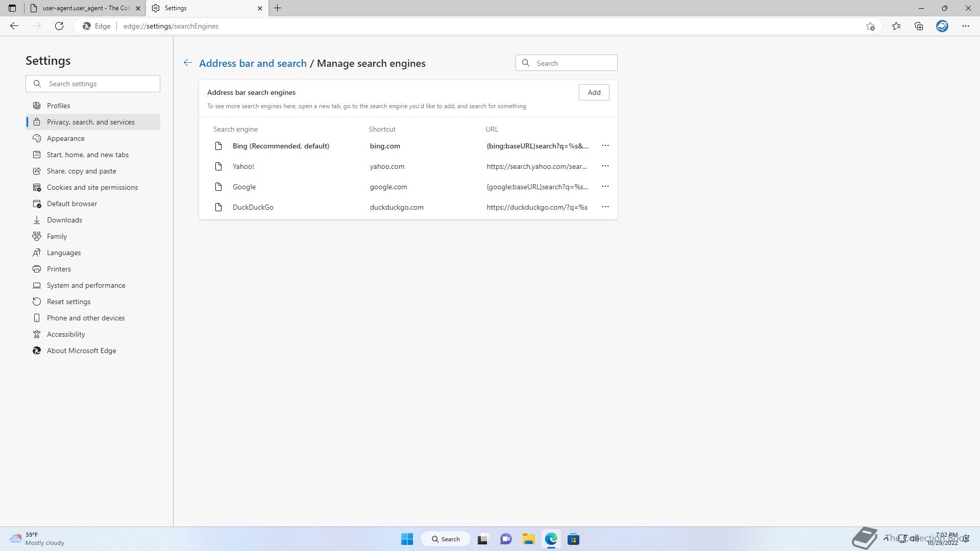Open About Microsoft Edge page
Screen dimensions: 980x551
pos(93,350)
